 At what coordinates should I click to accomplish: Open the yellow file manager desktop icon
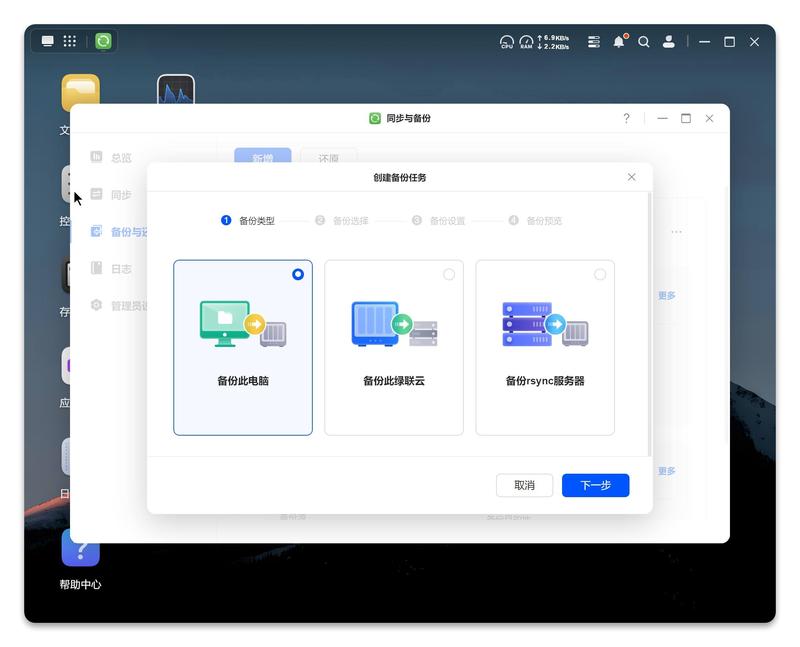tap(81, 90)
